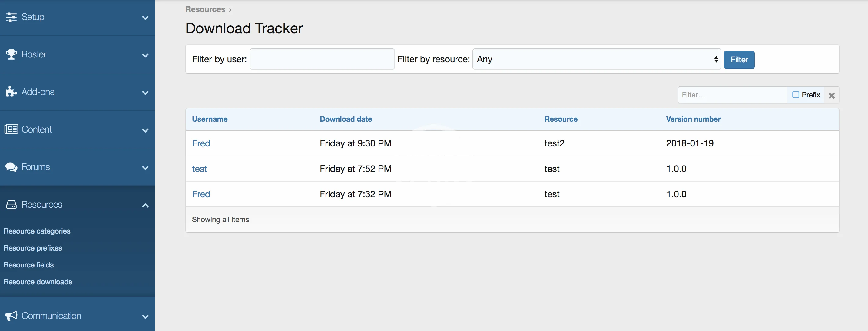Click the Add-ons puzzle piece icon
868x331 pixels.
click(x=11, y=92)
